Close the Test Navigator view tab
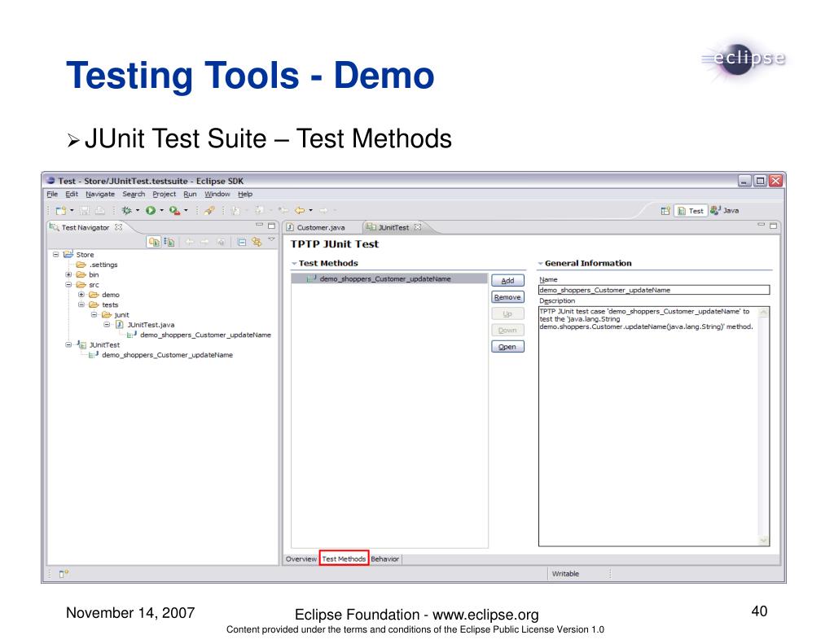 119,227
